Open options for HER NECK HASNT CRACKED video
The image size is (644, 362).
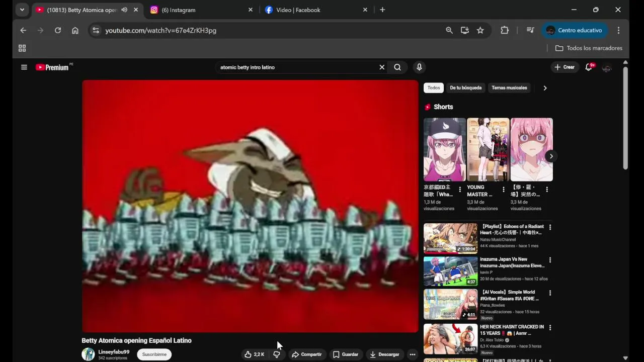pyautogui.click(x=550, y=327)
